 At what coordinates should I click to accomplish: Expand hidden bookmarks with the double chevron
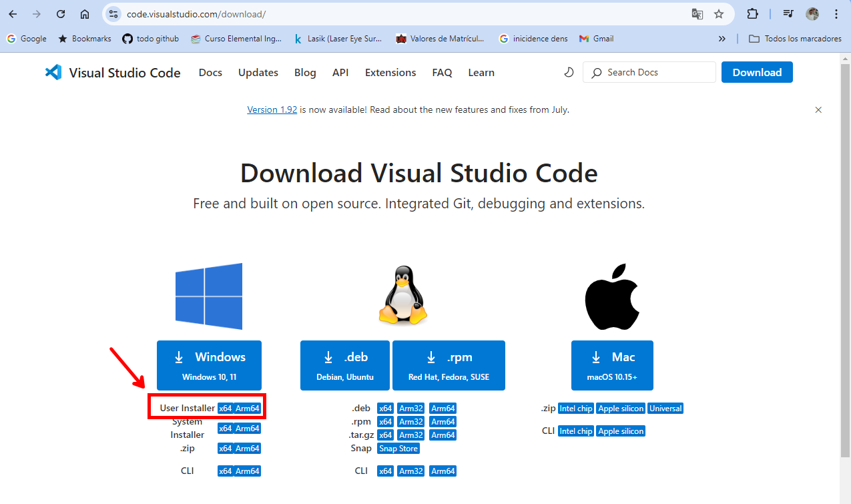(x=722, y=39)
